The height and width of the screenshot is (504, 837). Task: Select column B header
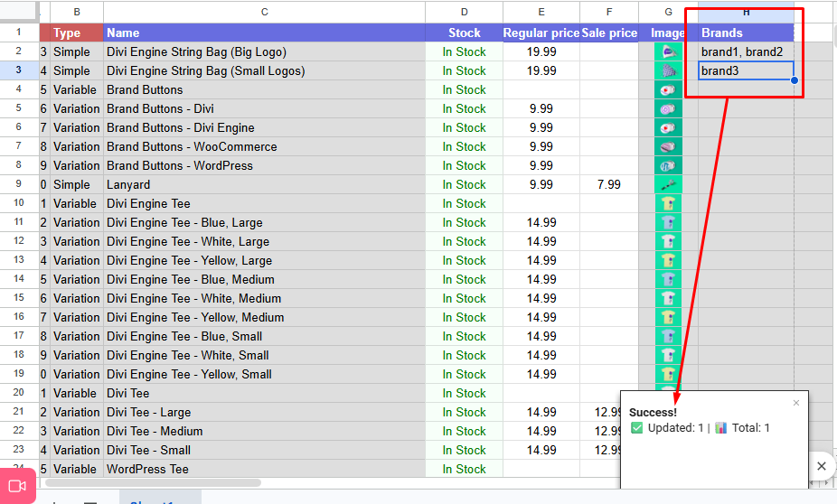(77, 12)
